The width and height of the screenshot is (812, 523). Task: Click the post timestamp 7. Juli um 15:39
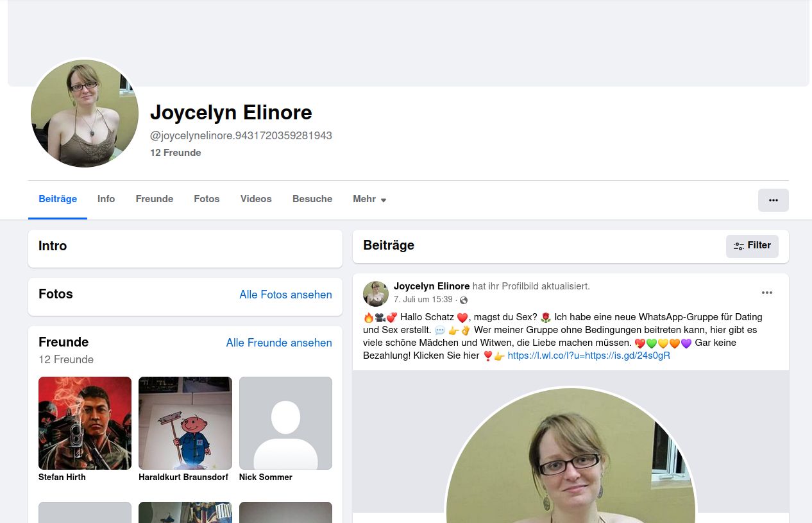pyautogui.click(x=423, y=300)
